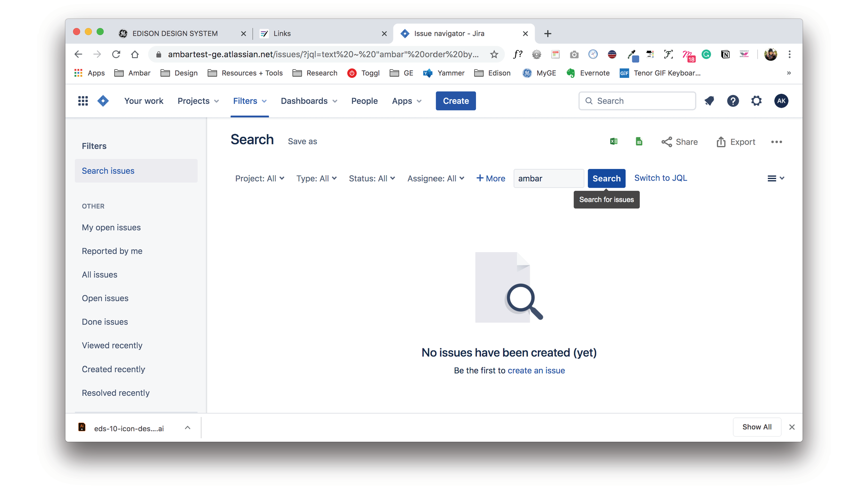Open the People menu item
Screen dimensions: 868x489
click(x=364, y=101)
